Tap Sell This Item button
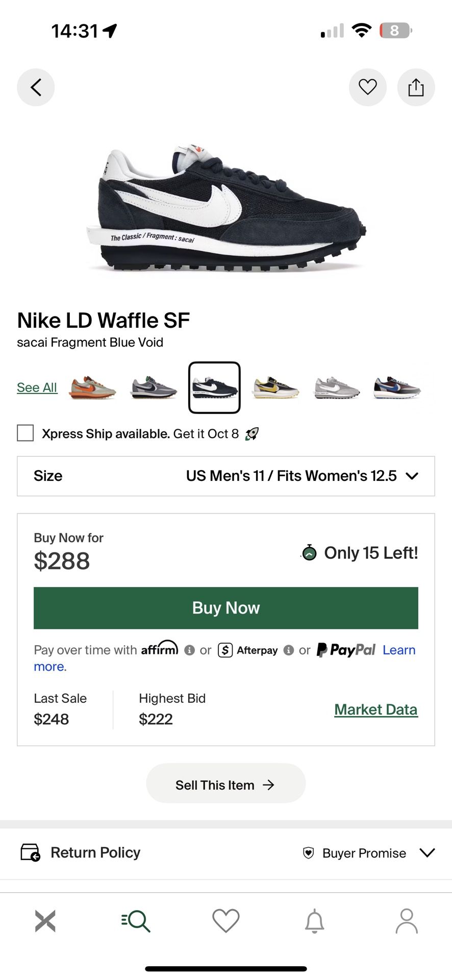 [x=226, y=783]
